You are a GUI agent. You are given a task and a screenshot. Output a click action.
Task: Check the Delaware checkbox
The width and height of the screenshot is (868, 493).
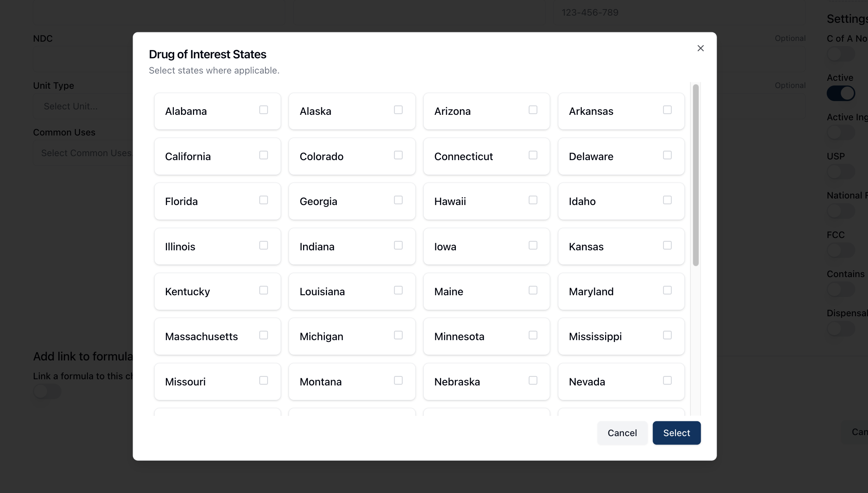coord(667,155)
